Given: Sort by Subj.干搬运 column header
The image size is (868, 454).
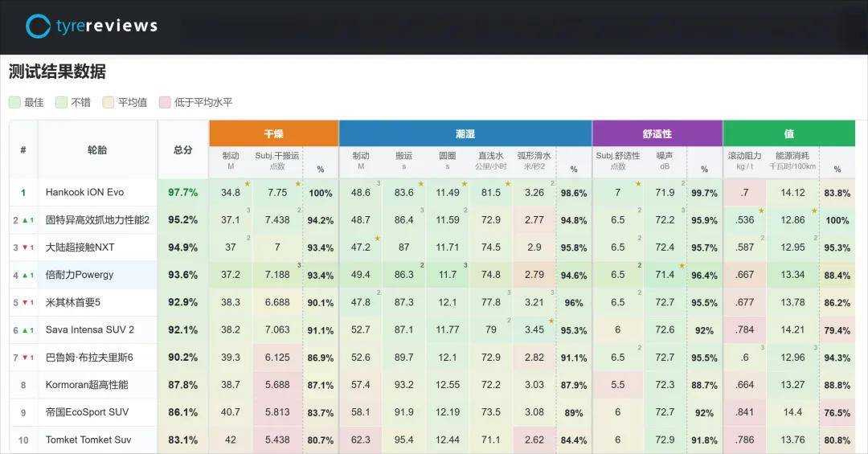Looking at the screenshot, I should [277, 162].
